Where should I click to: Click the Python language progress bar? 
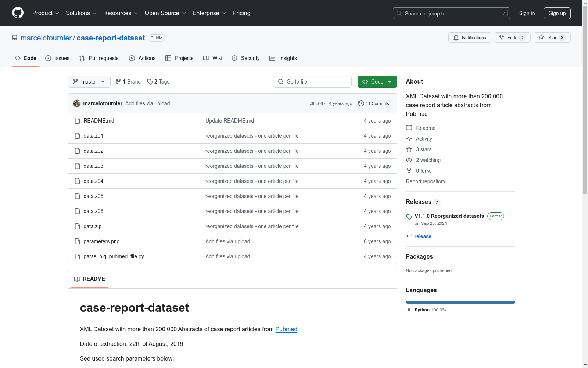pos(460,302)
